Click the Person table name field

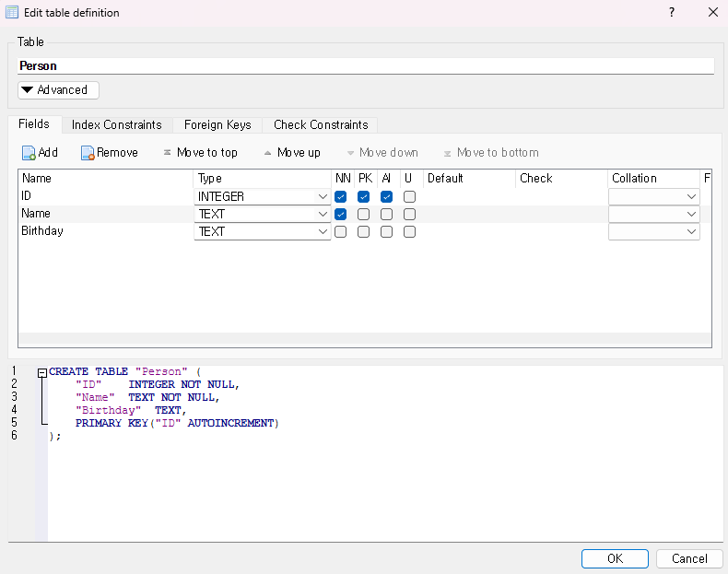pos(366,66)
